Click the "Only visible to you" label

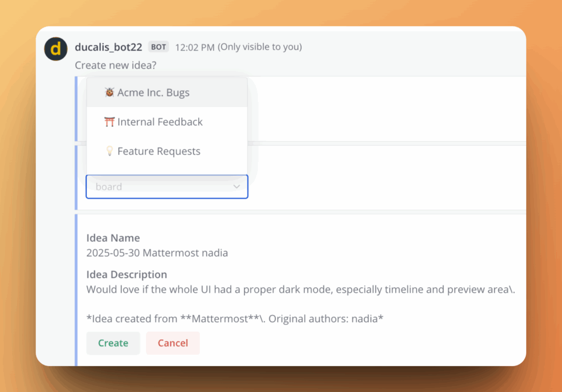tap(260, 47)
